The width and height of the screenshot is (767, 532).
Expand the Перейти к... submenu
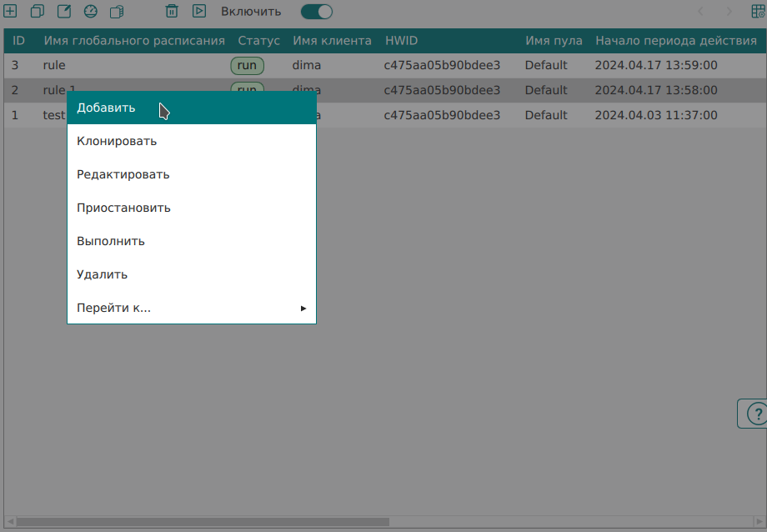[191, 308]
